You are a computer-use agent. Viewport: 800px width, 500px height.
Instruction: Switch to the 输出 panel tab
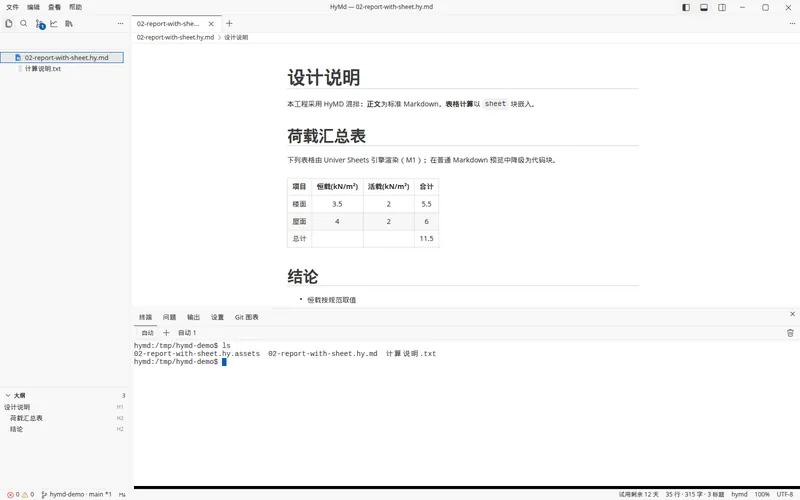193,317
